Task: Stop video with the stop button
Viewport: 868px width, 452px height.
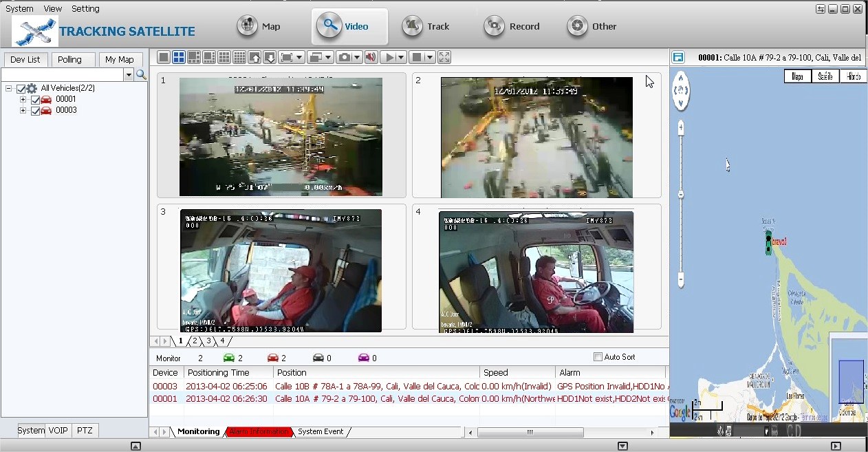Action: tap(417, 57)
